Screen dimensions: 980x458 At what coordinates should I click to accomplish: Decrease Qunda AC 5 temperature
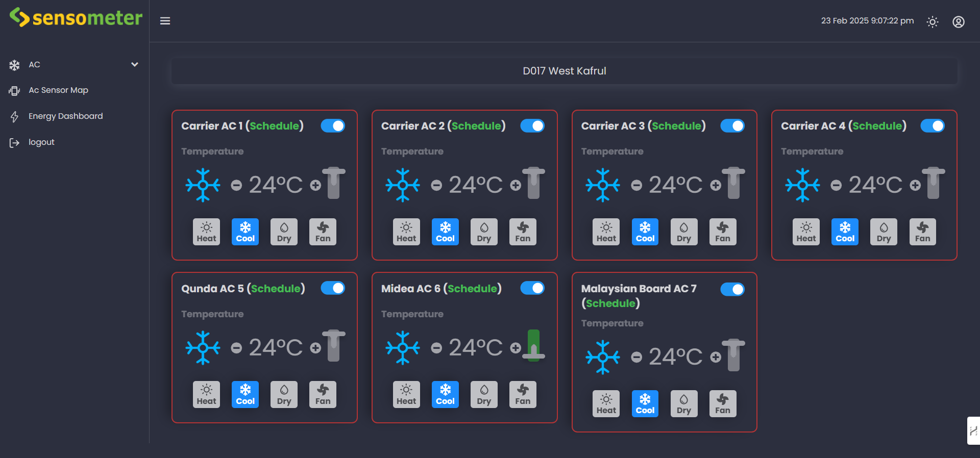[236, 348]
